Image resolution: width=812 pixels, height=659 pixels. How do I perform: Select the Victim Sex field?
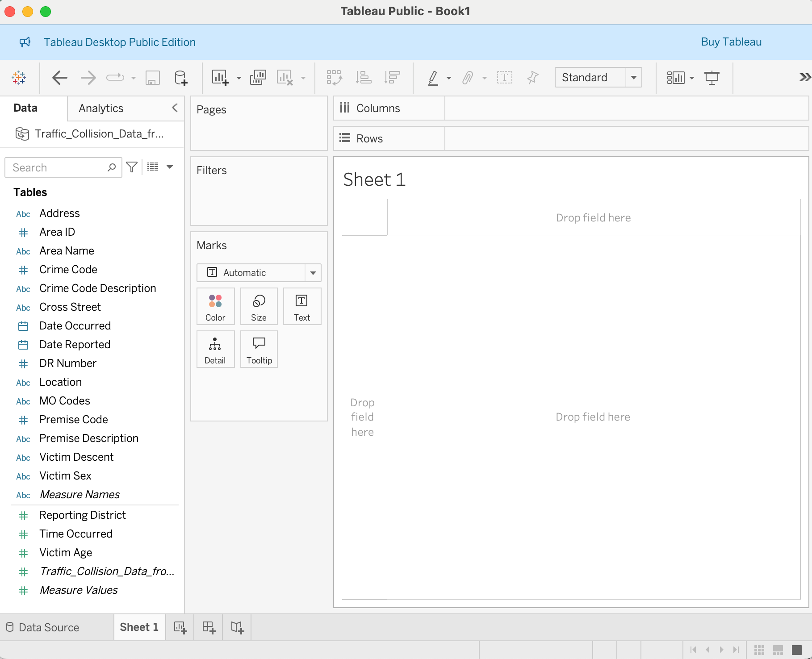coord(65,476)
